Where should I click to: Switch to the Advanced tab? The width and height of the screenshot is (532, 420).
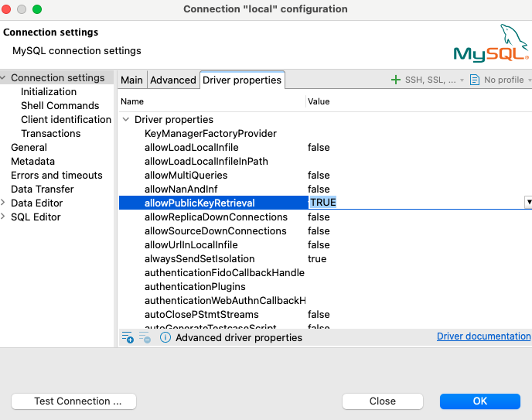click(173, 80)
